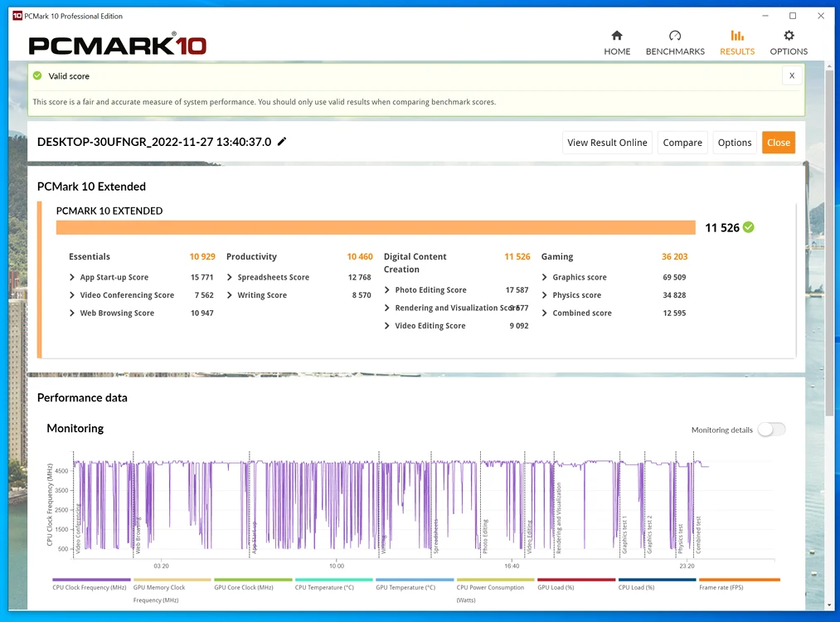Click the Gaming score 36 203

click(x=674, y=256)
